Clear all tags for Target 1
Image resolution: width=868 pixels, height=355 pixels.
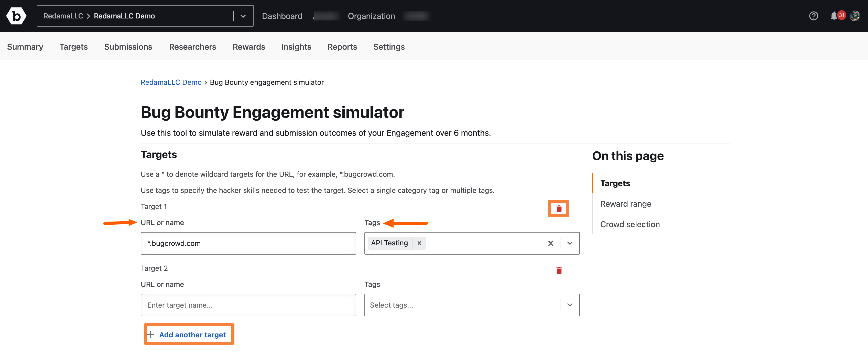(x=550, y=243)
